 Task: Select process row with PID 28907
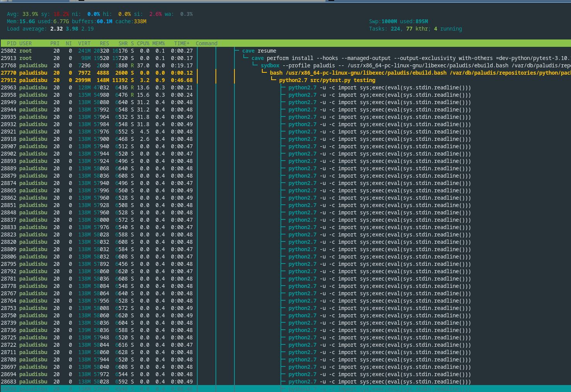(285, 146)
